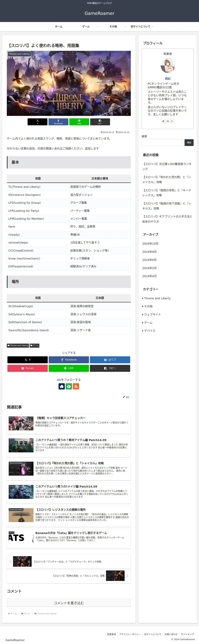The image size is (199, 644).
Task: Expand the 当サイトについて dropdown arrow
Action: 153,26
